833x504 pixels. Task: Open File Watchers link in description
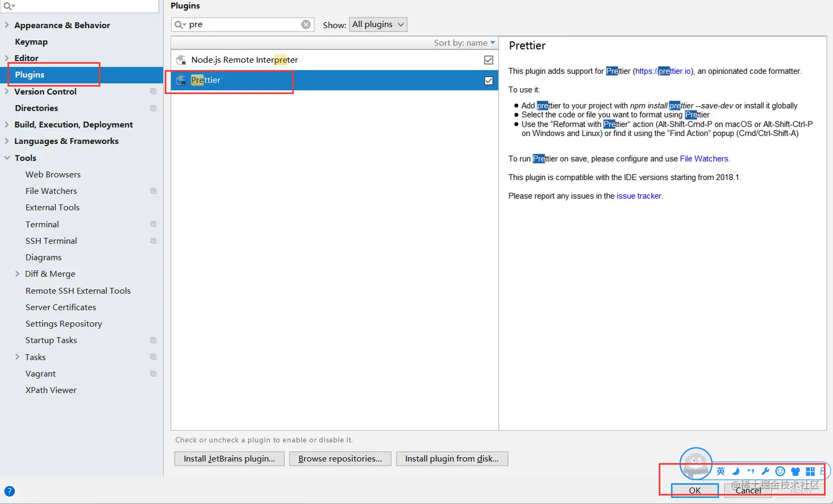(x=704, y=159)
